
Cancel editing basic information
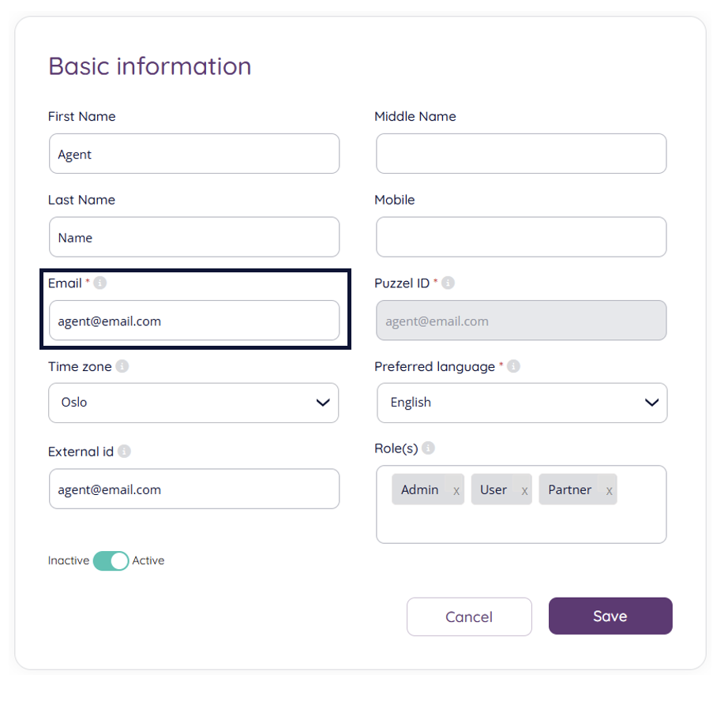469,617
